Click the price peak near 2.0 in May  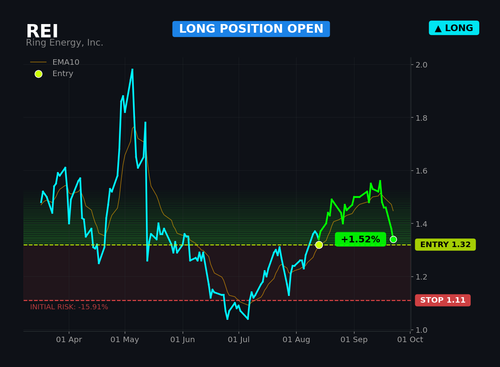(x=132, y=70)
